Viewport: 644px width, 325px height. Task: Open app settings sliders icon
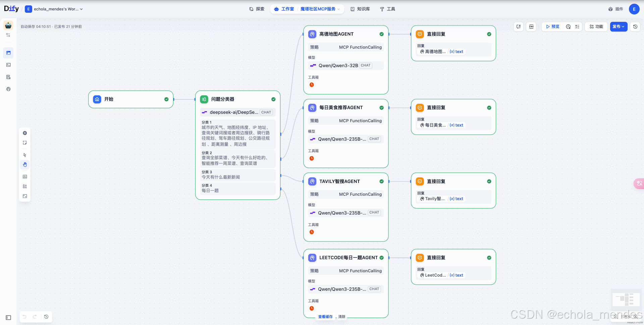8,35
